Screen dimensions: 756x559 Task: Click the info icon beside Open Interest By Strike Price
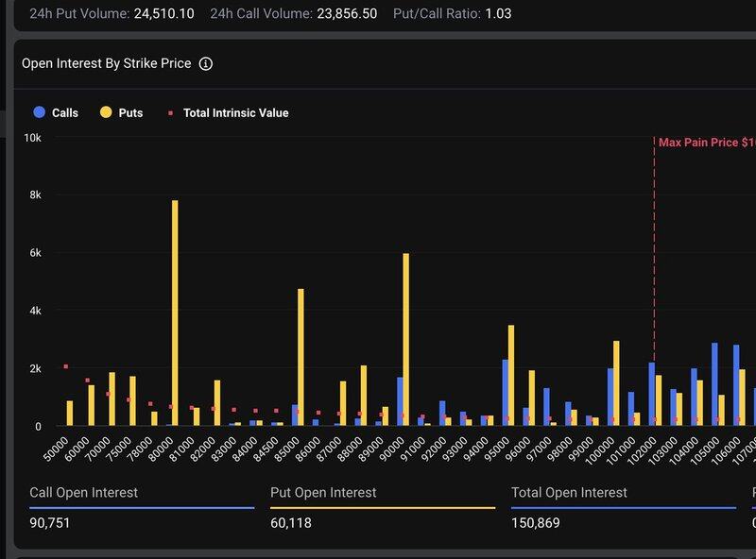[206, 64]
